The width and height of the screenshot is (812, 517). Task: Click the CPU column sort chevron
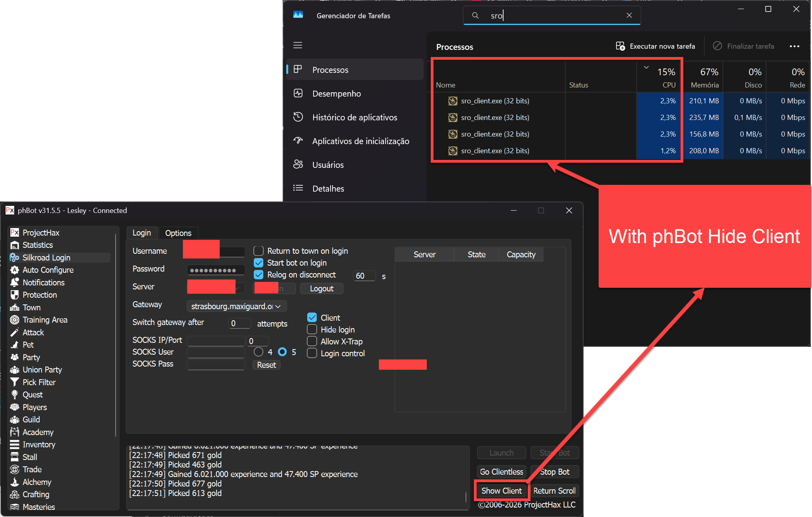(646, 67)
